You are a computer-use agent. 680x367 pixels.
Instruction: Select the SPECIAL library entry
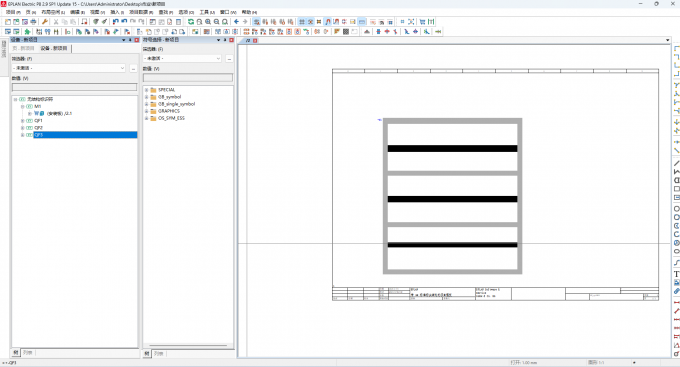pos(167,90)
